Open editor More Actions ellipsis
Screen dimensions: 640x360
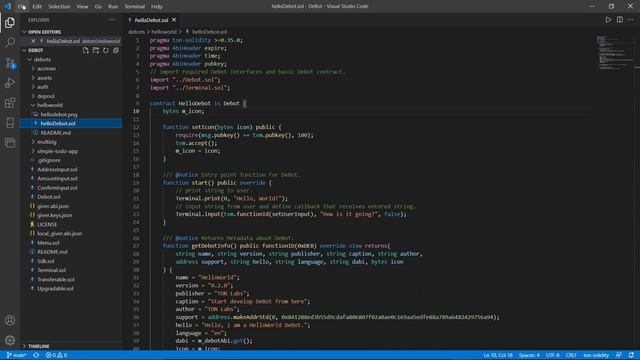click(x=631, y=20)
